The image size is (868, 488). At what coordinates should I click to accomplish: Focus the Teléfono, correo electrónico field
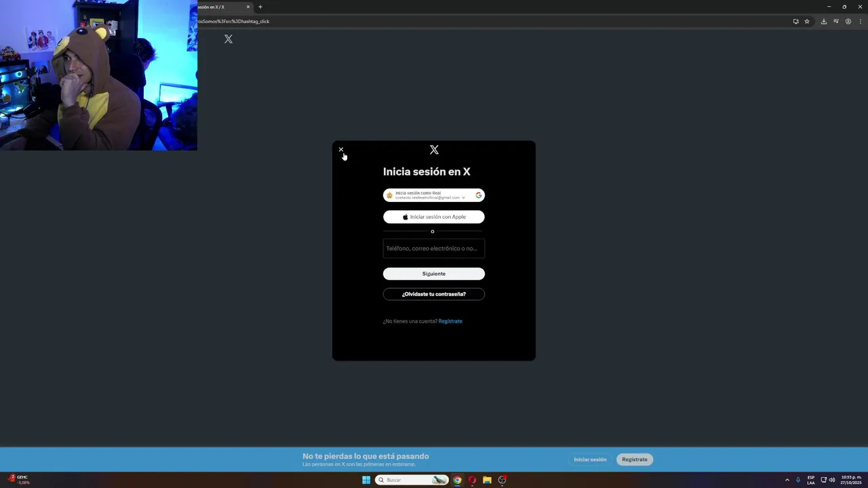(434, 248)
